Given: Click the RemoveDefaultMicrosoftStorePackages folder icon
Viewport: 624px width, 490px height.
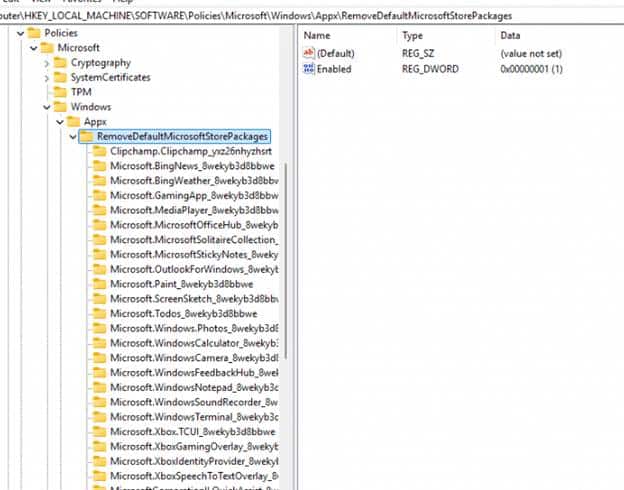Looking at the screenshot, I should tap(86, 137).
